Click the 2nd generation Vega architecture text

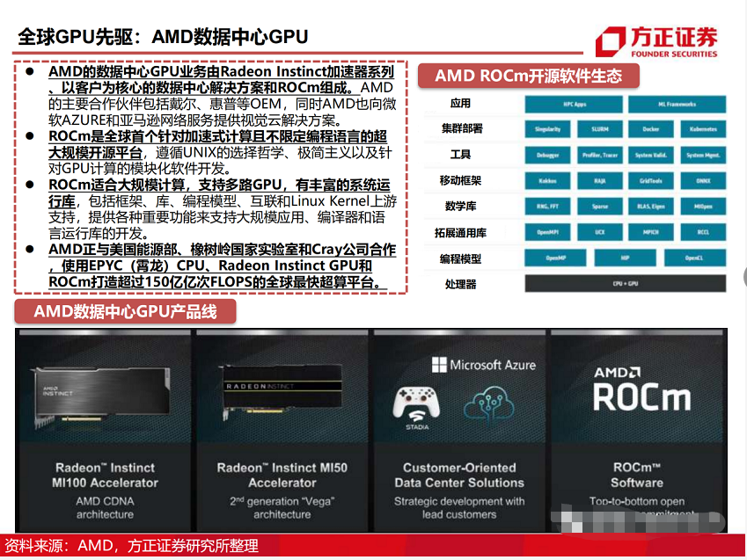coord(282,507)
